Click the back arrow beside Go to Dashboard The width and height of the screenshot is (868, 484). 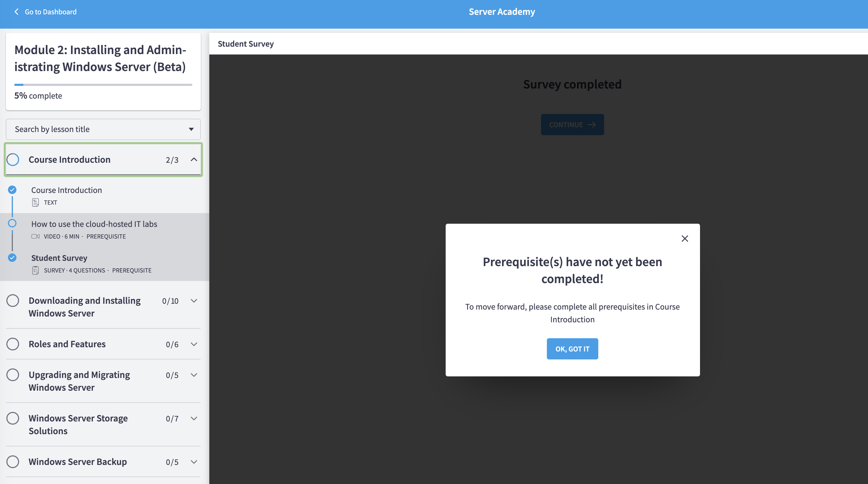click(x=16, y=12)
